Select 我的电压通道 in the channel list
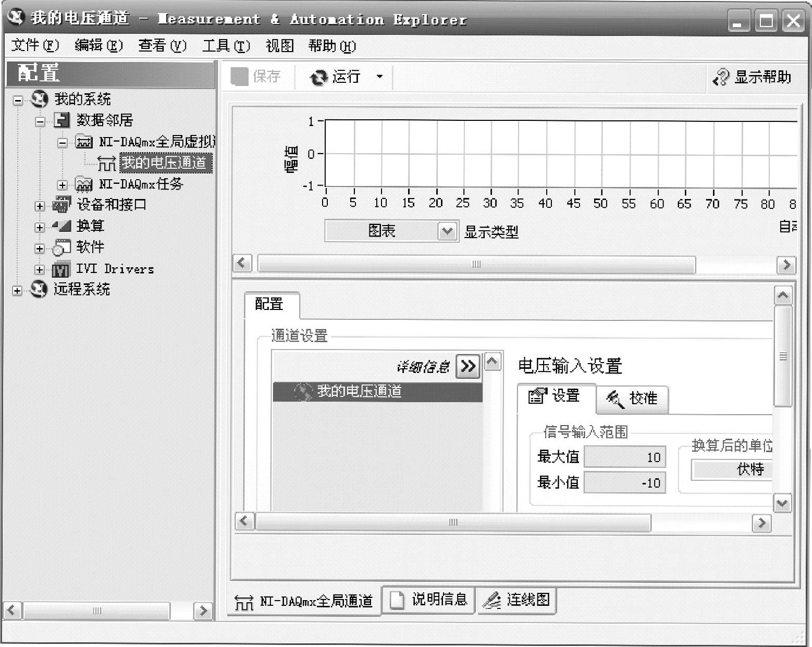812x647 pixels. 378,392
